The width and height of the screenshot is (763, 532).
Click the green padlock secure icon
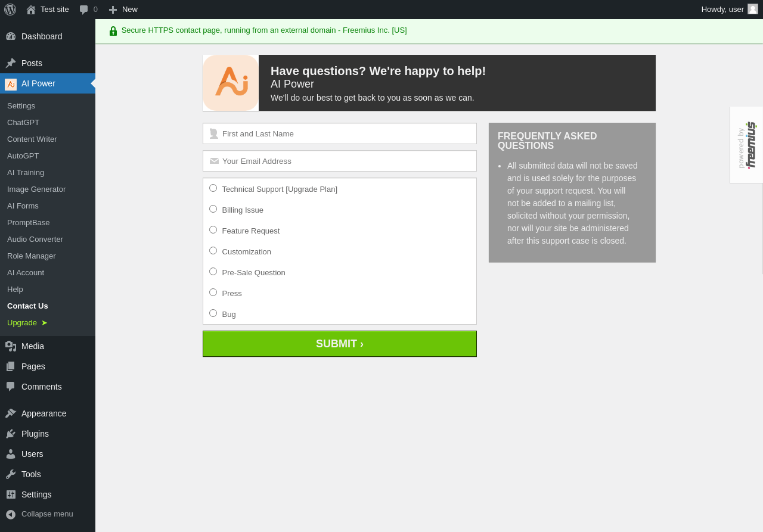point(113,31)
